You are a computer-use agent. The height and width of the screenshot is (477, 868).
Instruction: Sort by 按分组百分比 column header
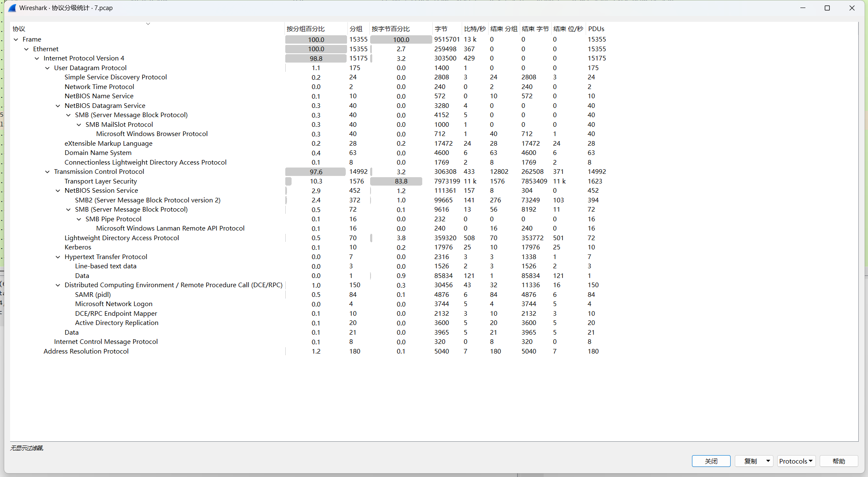click(x=305, y=29)
